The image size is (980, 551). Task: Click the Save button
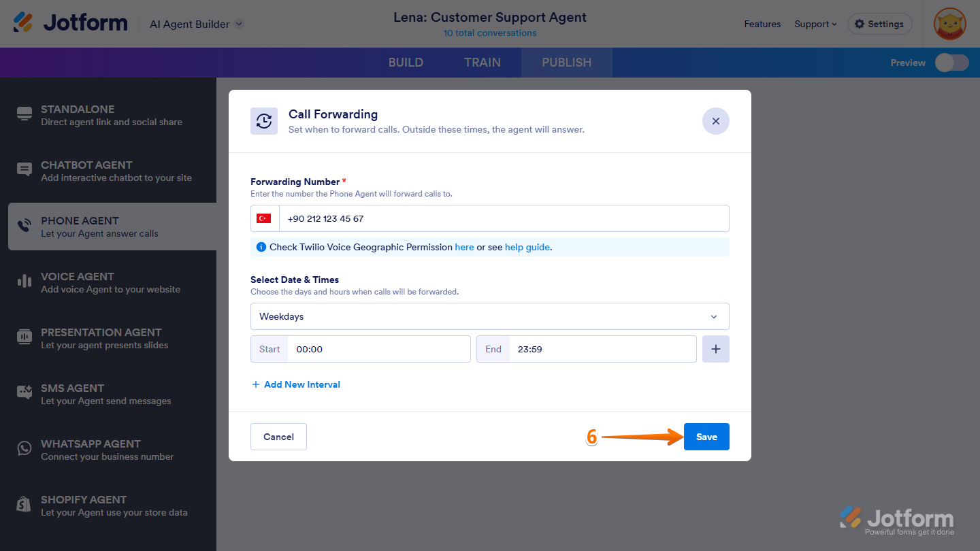pos(706,437)
